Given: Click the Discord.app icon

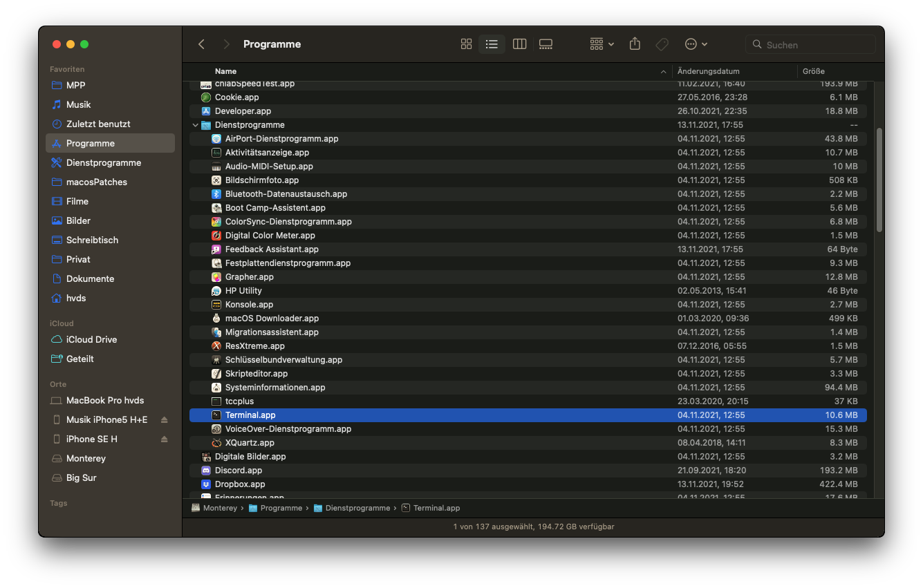Looking at the screenshot, I should (205, 471).
